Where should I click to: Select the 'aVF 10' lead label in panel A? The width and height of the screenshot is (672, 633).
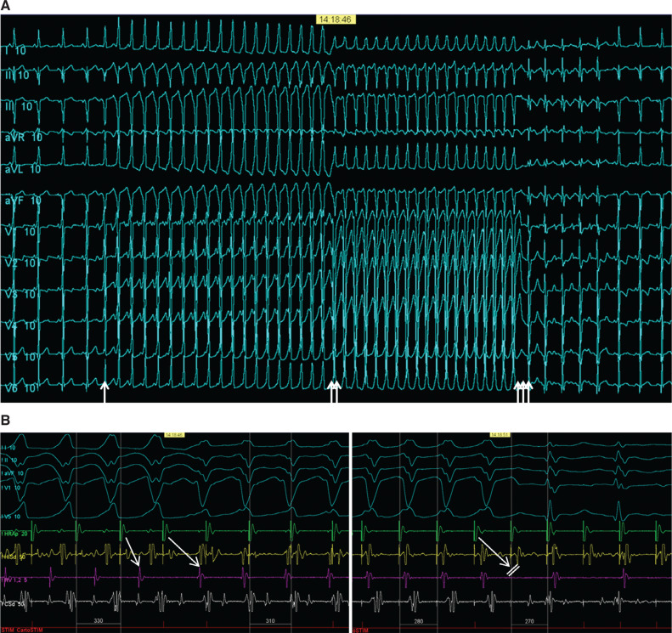[23, 201]
